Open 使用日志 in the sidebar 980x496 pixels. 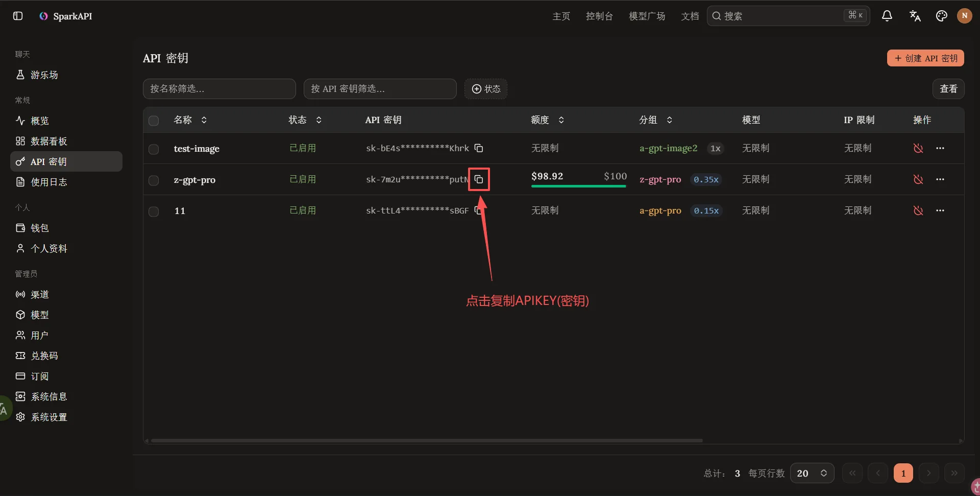click(66, 182)
